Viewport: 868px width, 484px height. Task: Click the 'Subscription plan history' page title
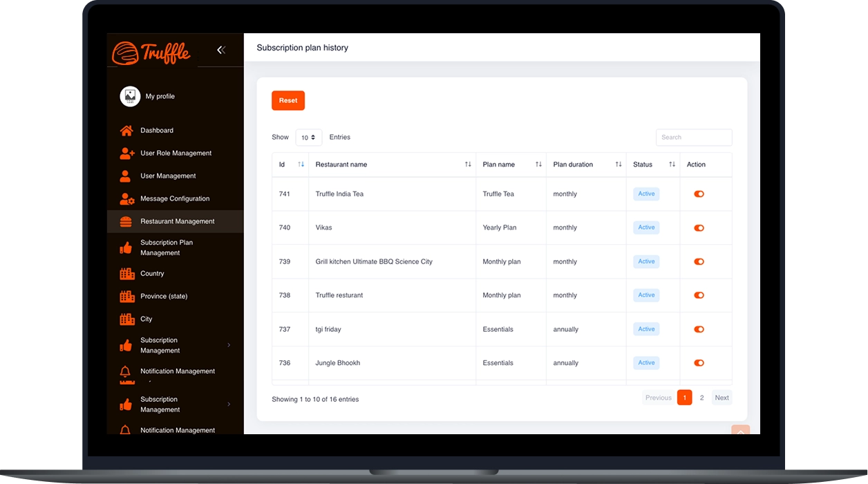[x=302, y=48]
